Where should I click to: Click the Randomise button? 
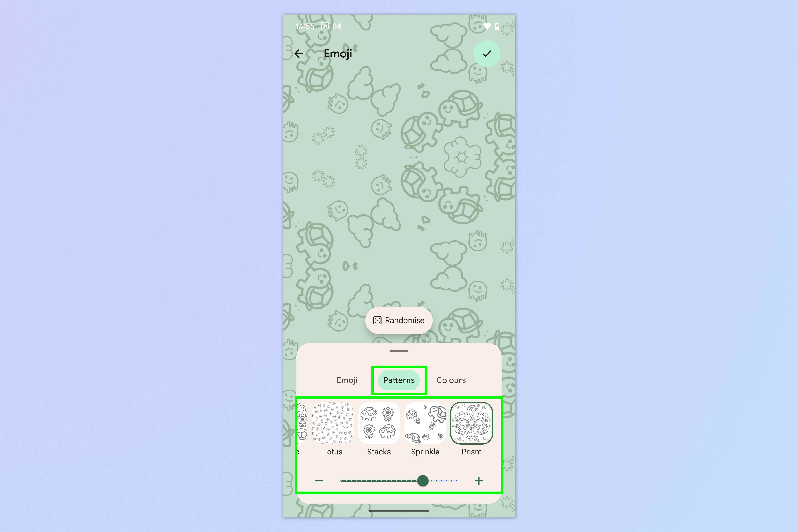click(399, 320)
